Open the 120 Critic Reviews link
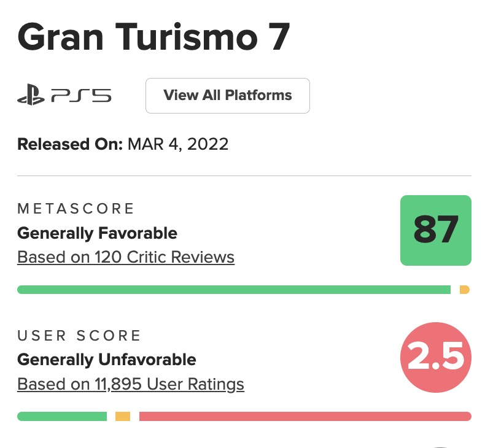 coord(126,257)
